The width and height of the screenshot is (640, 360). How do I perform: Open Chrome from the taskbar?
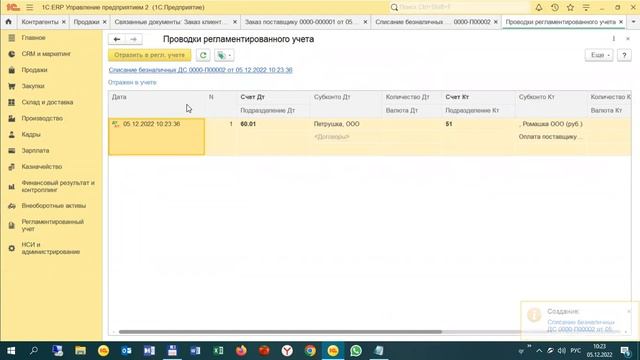pos(310,351)
